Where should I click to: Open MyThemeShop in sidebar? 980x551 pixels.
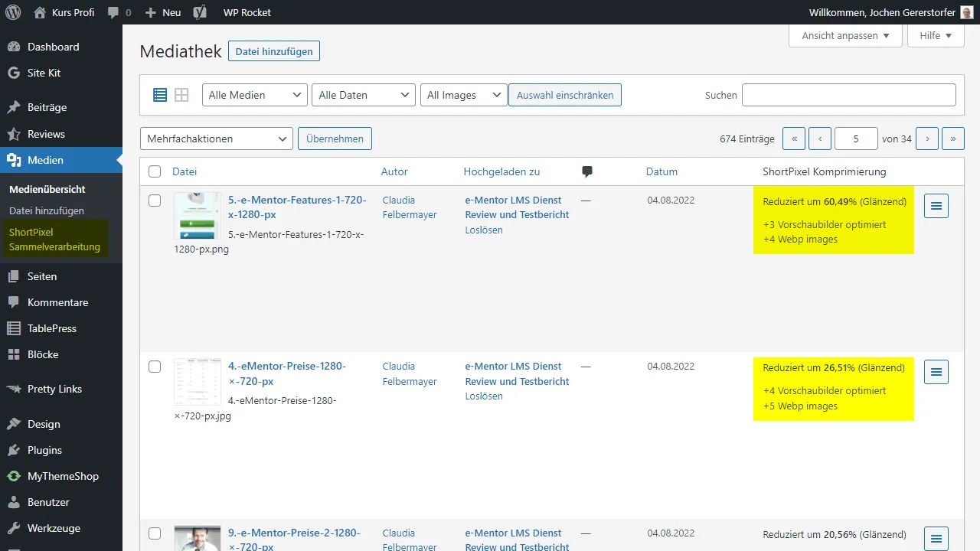click(61, 476)
